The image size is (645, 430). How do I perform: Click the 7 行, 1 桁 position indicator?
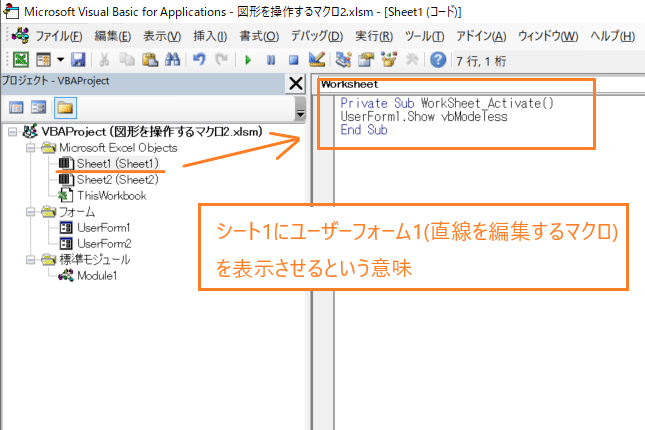pyautogui.click(x=481, y=61)
